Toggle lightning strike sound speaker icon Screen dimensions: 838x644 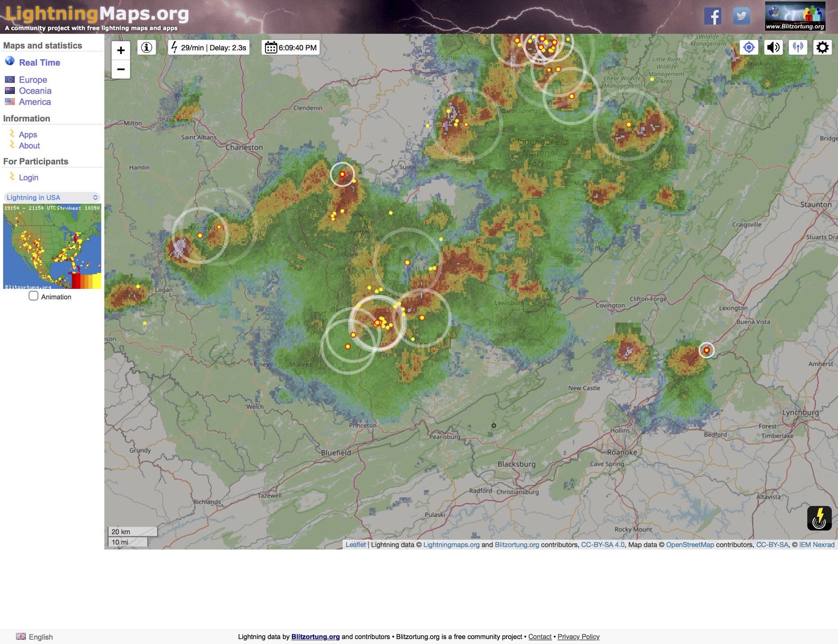pos(773,47)
